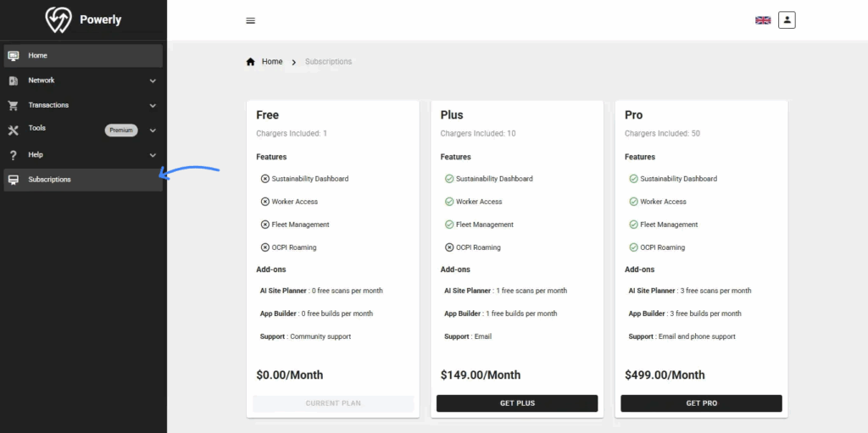Open the user profile icon

click(787, 19)
